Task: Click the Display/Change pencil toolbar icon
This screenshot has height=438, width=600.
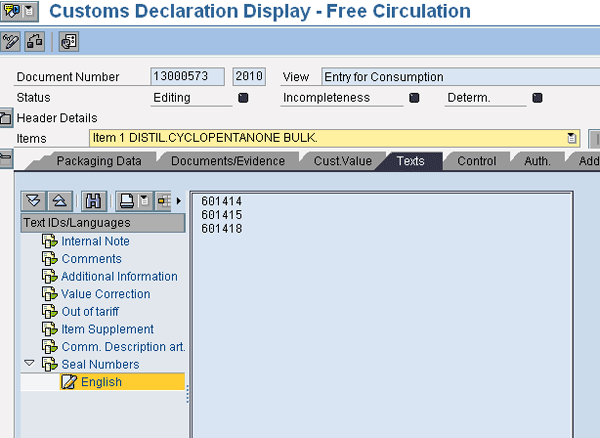Action: coord(12,42)
